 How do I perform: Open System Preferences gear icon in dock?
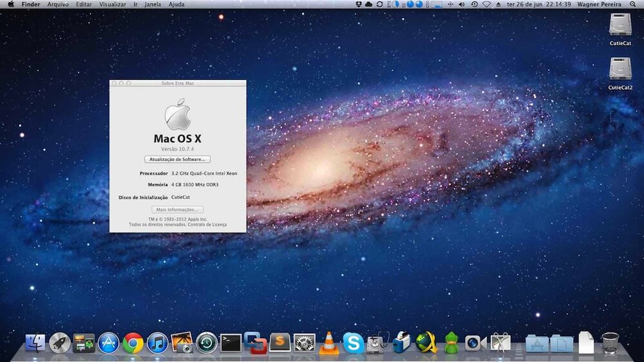(x=304, y=343)
